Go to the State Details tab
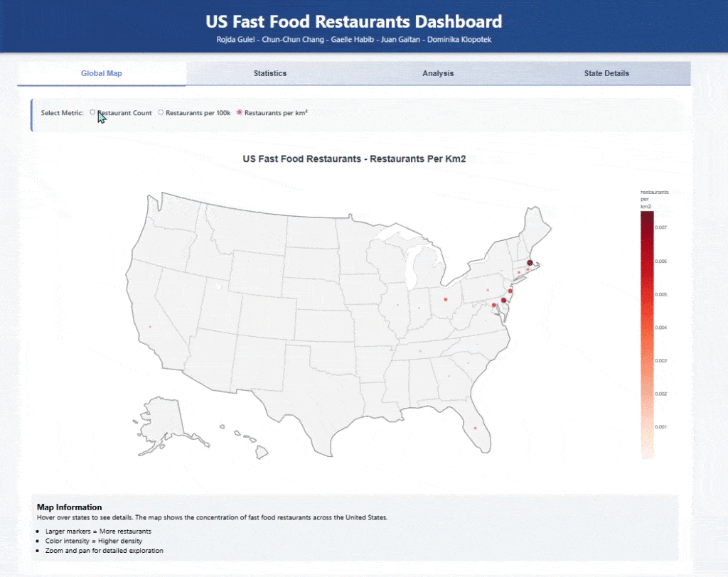This screenshot has height=577, width=728. click(606, 73)
